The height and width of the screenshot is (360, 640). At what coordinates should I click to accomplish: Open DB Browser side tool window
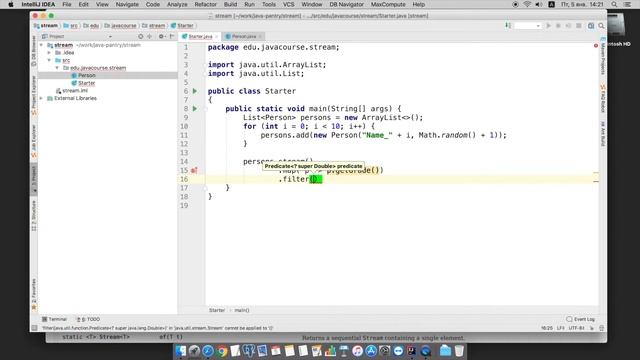coord(34,51)
